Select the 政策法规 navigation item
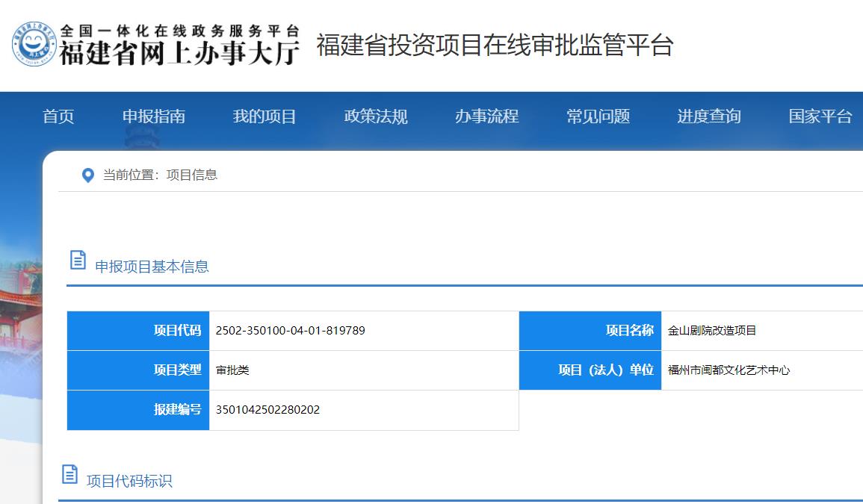The image size is (863, 504). click(x=376, y=116)
